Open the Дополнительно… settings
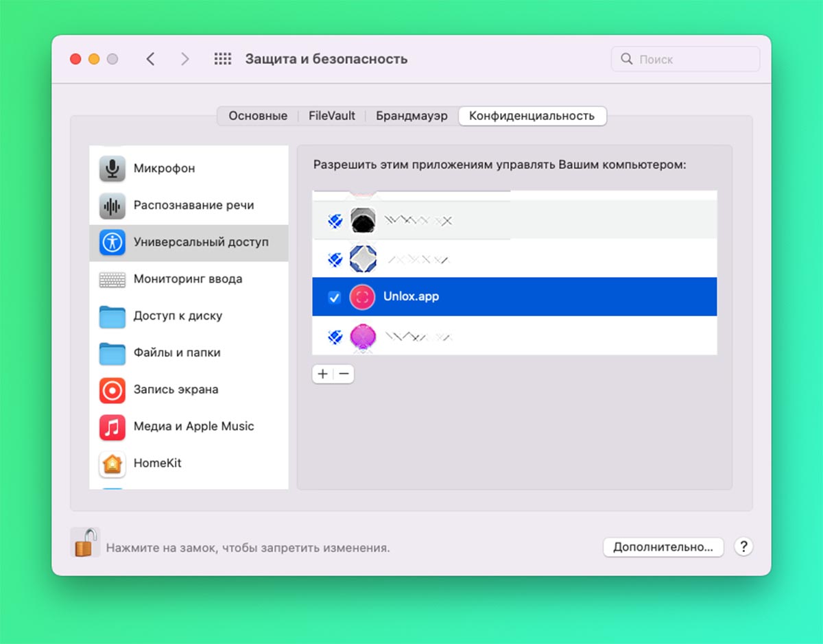Image resolution: width=823 pixels, height=644 pixels. click(663, 547)
